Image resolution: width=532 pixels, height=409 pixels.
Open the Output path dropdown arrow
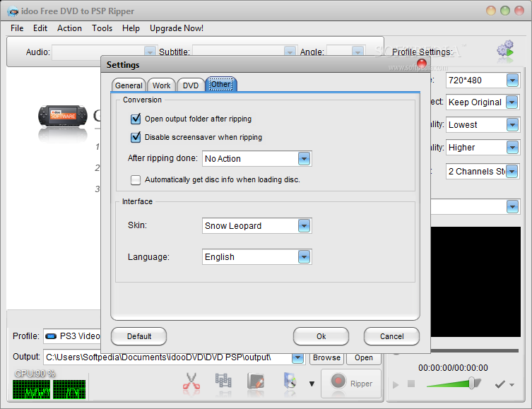[297, 357]
